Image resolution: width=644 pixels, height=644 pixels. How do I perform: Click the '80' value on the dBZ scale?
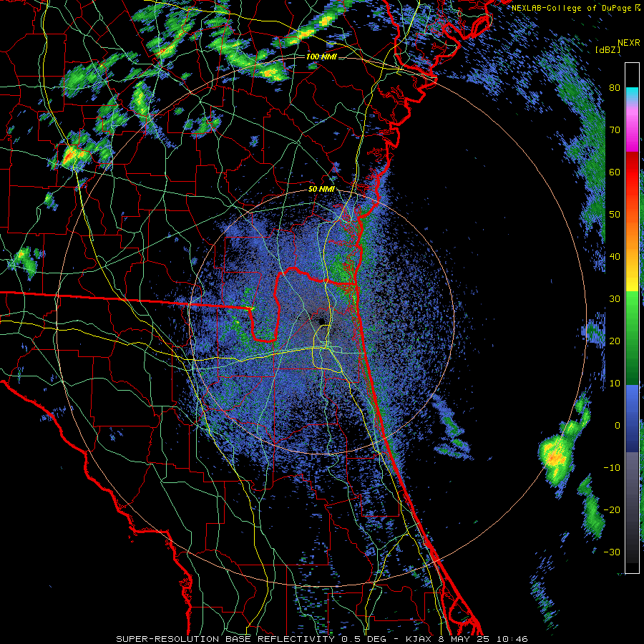(615, 88)
